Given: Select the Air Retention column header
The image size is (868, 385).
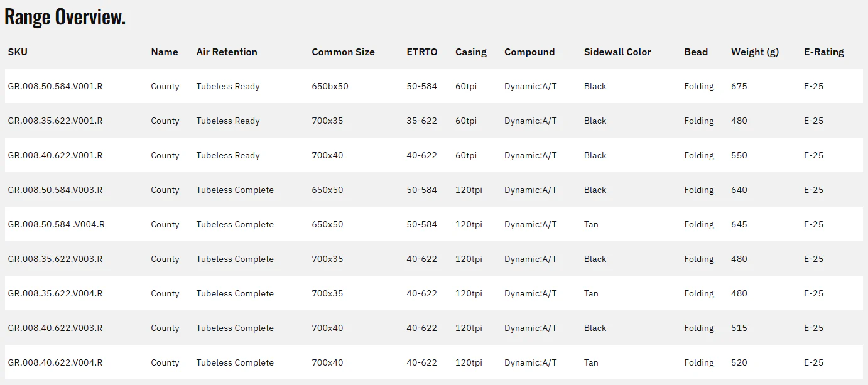Looking at the screenshot, I should point(227,52).
